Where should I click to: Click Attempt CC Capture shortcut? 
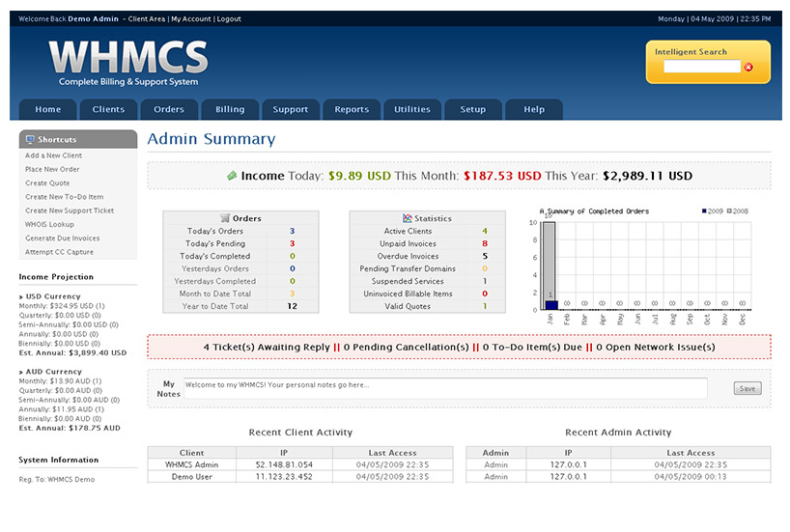(x=60, y=252)
